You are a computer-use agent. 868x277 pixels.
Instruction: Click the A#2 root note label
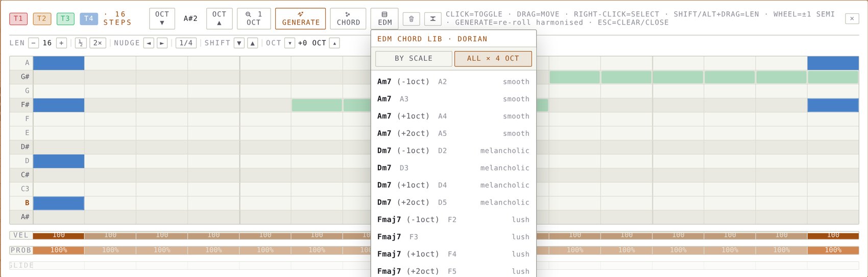click(190, 18)
